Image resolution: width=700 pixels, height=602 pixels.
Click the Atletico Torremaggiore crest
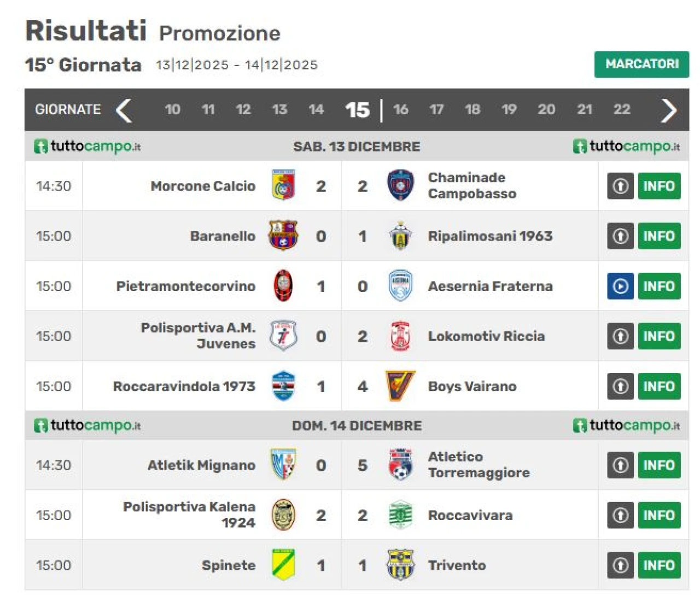pos(400,465)
